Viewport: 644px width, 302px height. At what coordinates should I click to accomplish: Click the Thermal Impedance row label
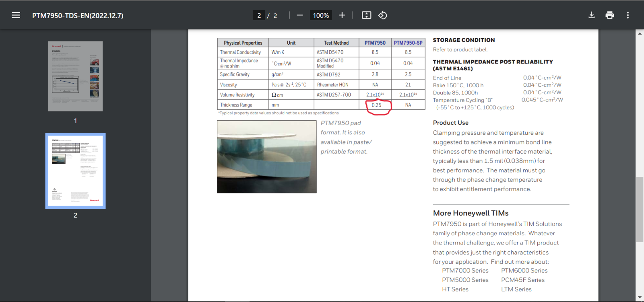pyautogui.click(x=239, y=63)
